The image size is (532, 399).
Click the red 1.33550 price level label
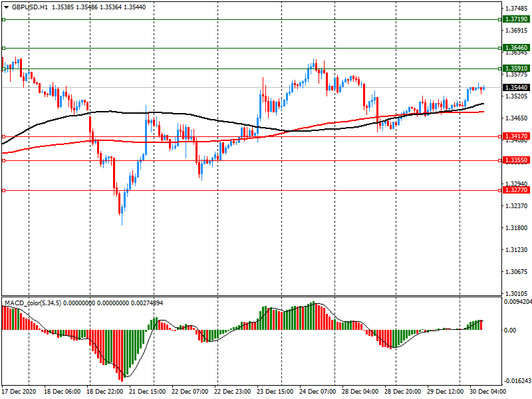click(516, 160)
